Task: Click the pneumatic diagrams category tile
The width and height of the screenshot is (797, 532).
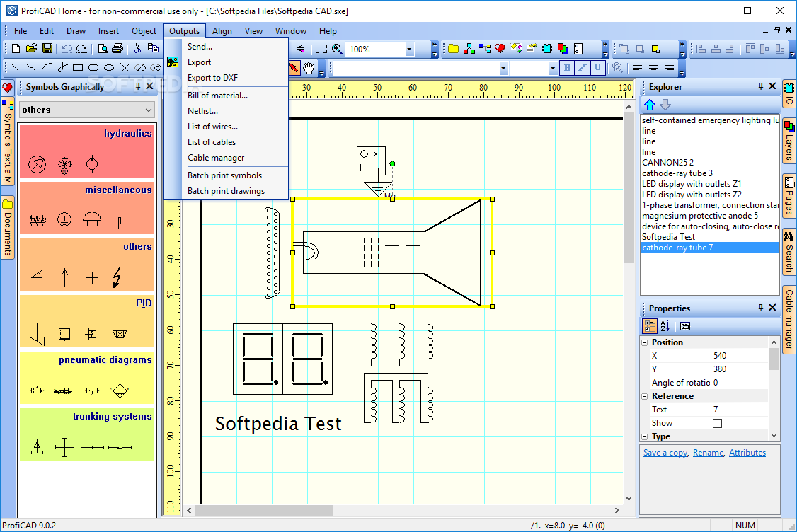Action: click(x=87, y=378)
